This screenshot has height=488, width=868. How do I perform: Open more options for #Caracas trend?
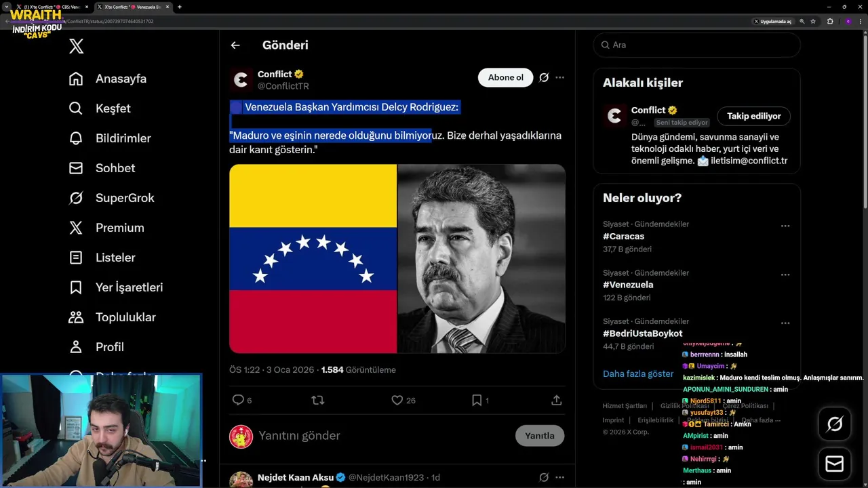click(785, 226)
